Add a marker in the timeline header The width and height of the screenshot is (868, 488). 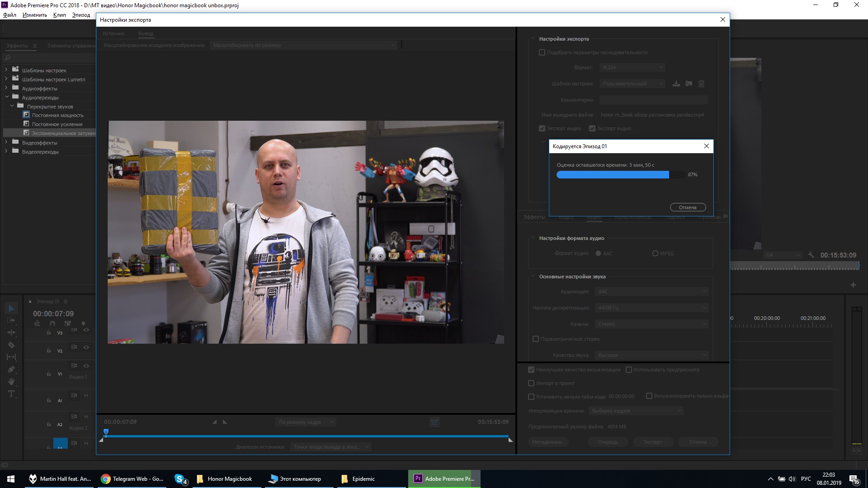[83, 324]
